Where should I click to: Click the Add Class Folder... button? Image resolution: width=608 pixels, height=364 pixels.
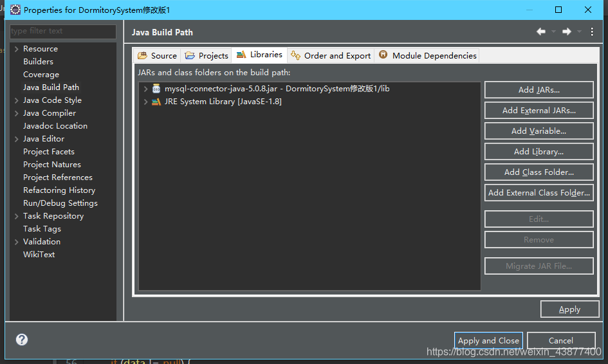[539, 172]
